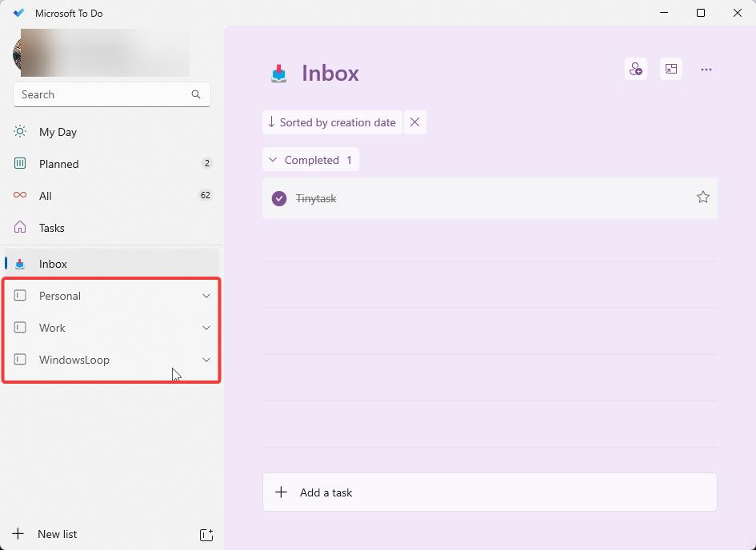The height and width of the screenshot is (550, 756).
Task: Close the Microsoft To Do window
Action: coord(738,13)
